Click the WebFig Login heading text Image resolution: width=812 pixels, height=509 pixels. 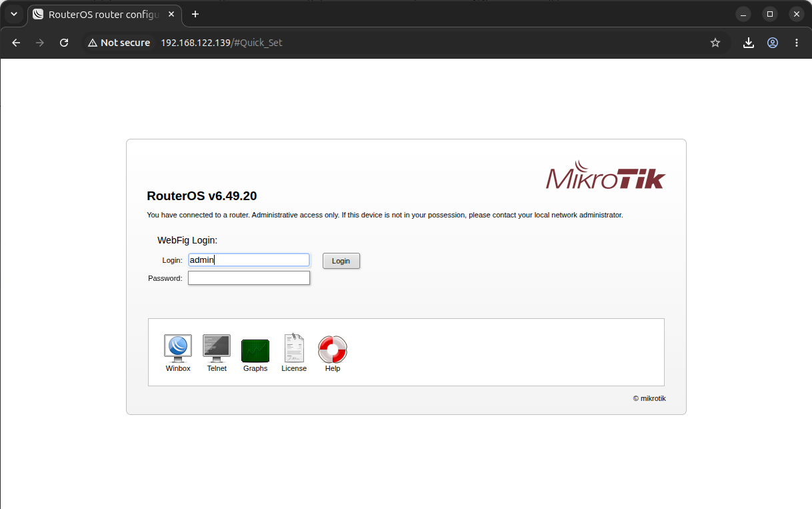coord(187,240)
